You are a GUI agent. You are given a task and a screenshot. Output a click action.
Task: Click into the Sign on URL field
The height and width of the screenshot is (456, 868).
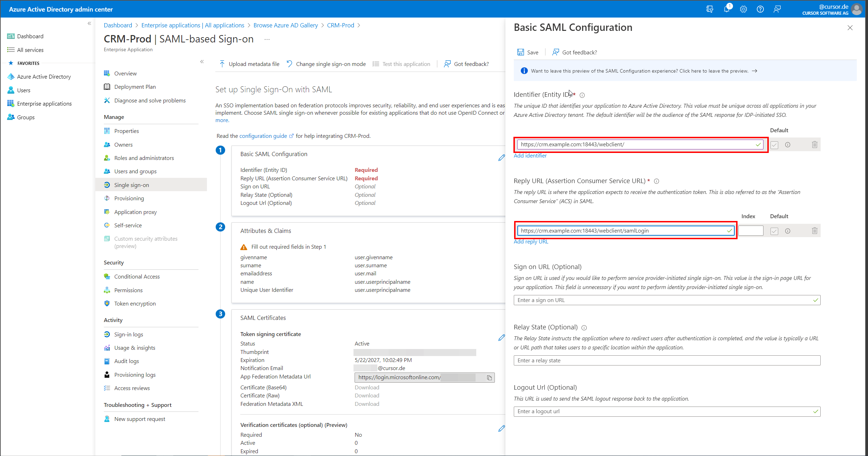(663, 300)
